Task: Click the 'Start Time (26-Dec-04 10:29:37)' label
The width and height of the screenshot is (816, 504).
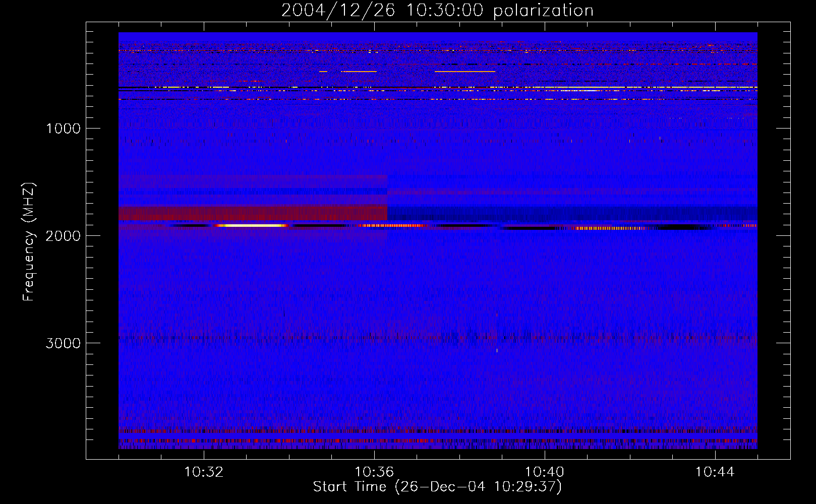Action: 437,487
